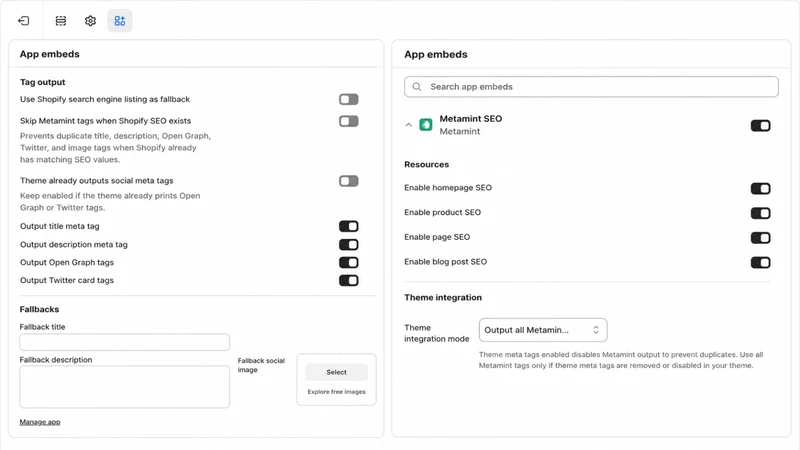Disable Enable page SEO switch

tap(760, 238)
